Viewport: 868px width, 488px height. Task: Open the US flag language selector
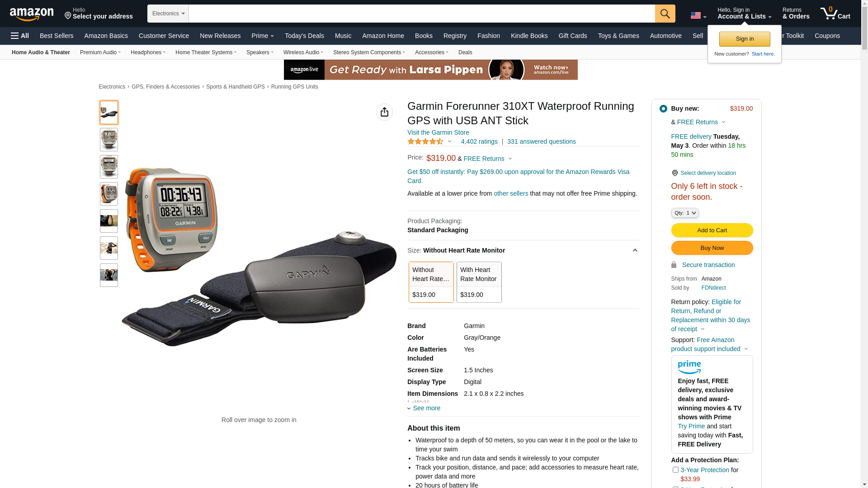pos(698,15)
